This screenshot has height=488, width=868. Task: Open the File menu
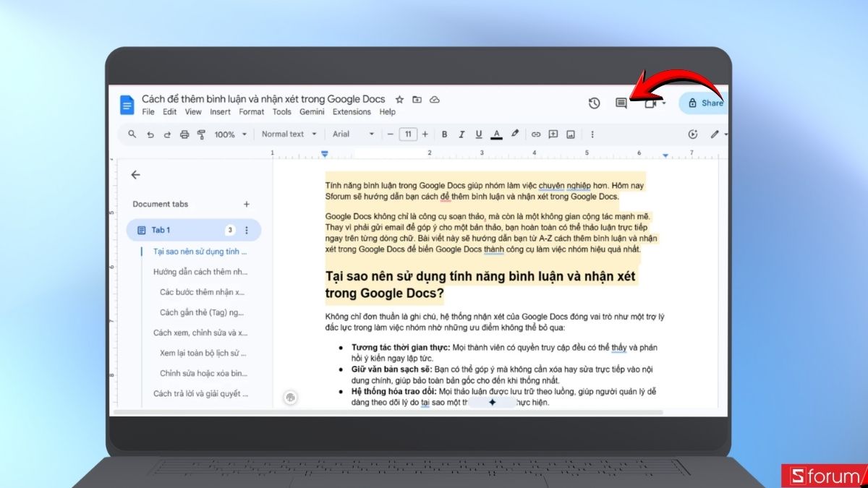[148, 112]
